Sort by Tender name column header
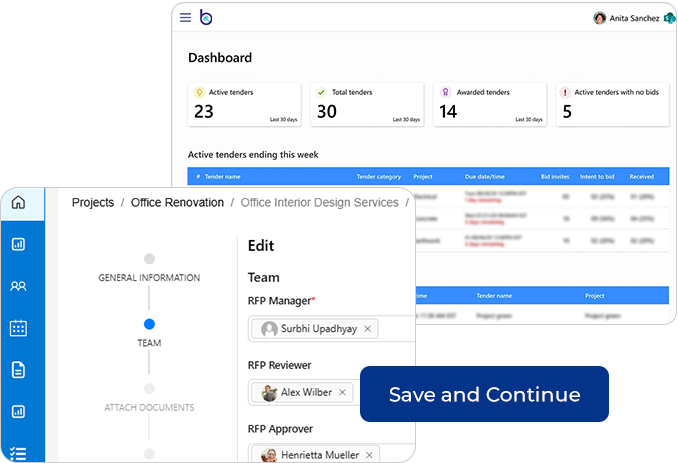Viewport: 678px width, 463px height. click(223, 176)
